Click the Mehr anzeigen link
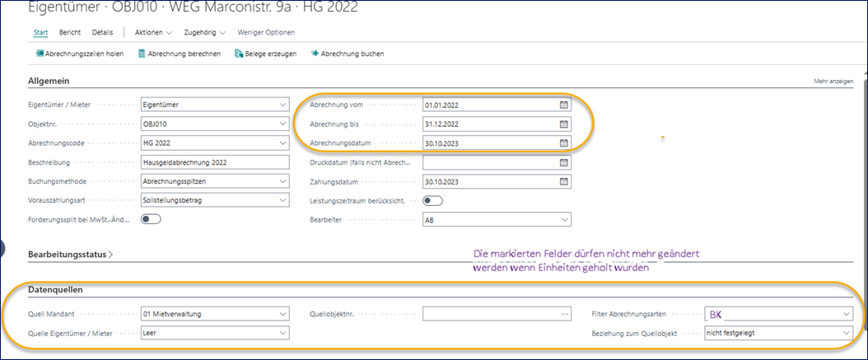Image resolution: width=868 pixels, height=360 pixels. pyautogui.click(x=833, y=82)
